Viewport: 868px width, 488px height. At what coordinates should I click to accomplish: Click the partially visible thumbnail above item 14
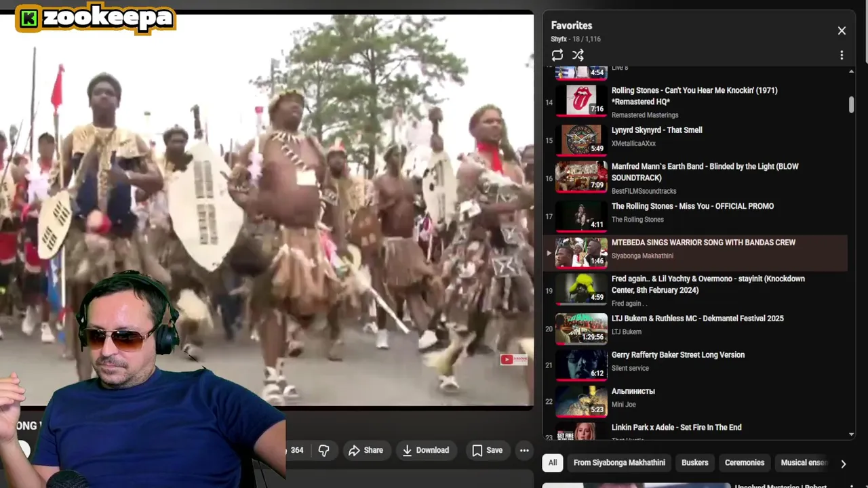click(581, 73)
